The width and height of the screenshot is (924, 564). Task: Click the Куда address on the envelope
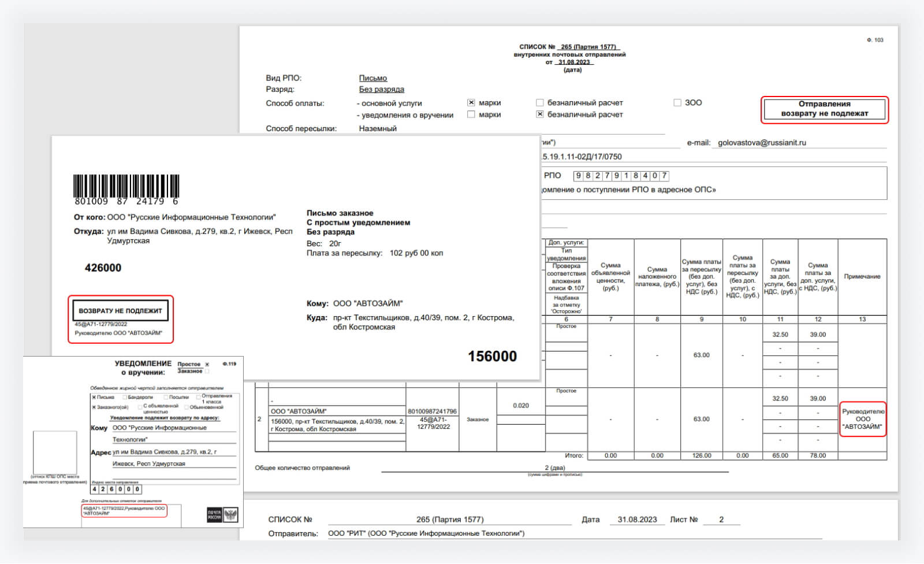(423, 322)
